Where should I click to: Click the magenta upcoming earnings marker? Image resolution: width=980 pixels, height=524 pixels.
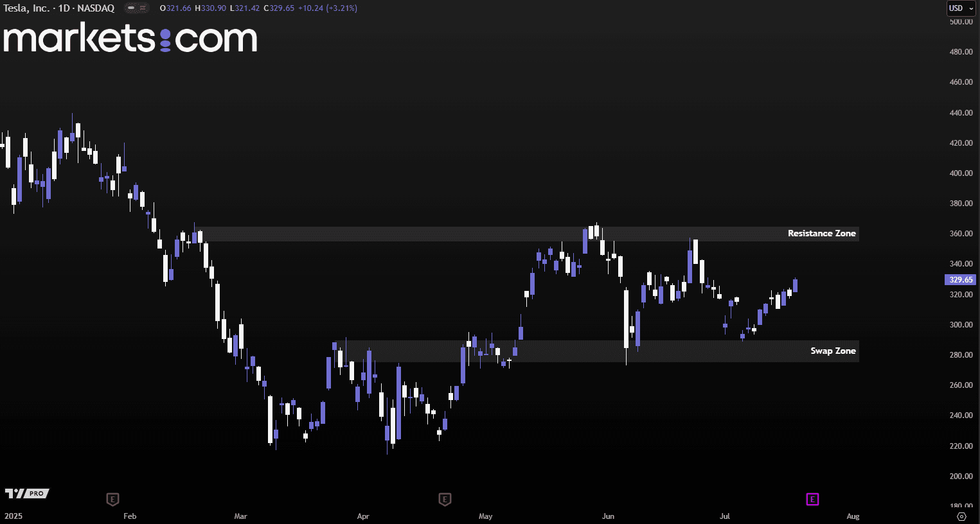point(812,499)
